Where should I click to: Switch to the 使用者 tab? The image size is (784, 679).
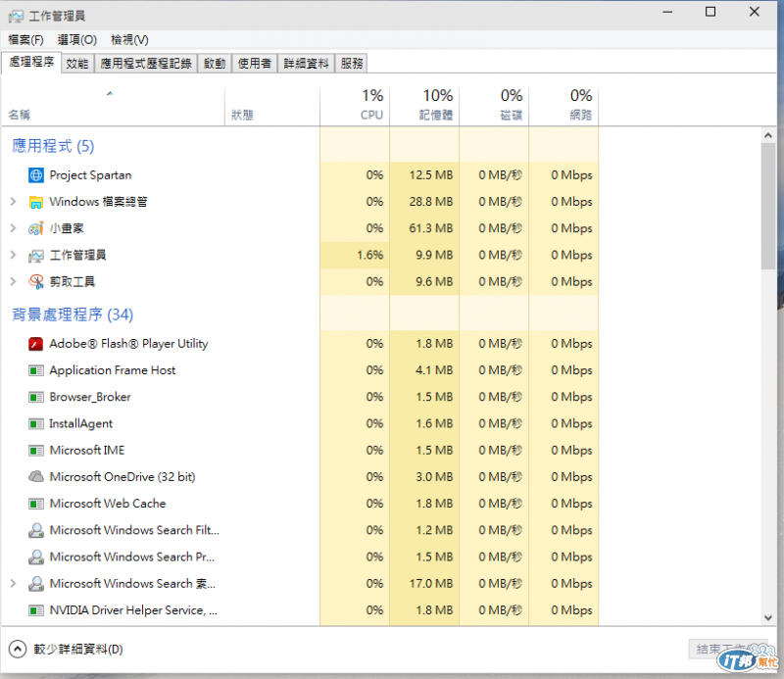click(x=255, y=64)
